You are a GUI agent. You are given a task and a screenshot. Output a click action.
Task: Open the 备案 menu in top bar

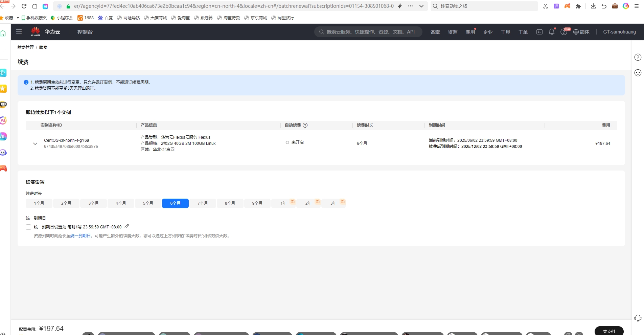click(435, 32)
